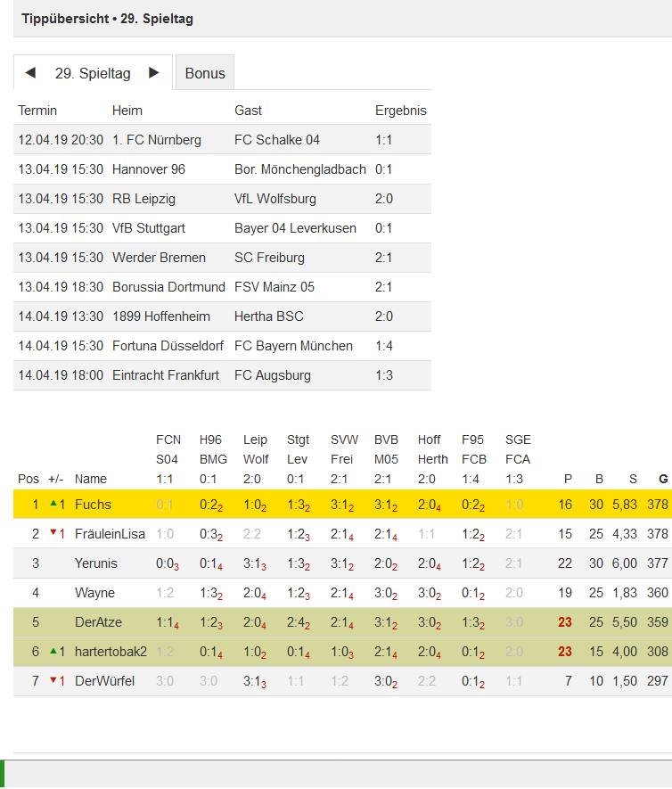Image resolution: width=672 pixels, height=789 pixels.
Task: Go to next Spieltag with right arrow
Action: (154, 72)
